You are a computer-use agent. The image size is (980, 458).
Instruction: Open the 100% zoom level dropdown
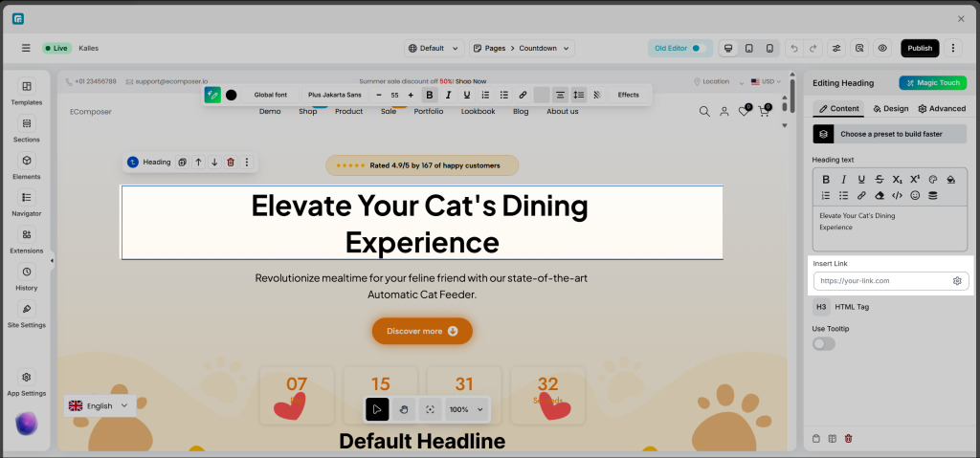point(467,409)
